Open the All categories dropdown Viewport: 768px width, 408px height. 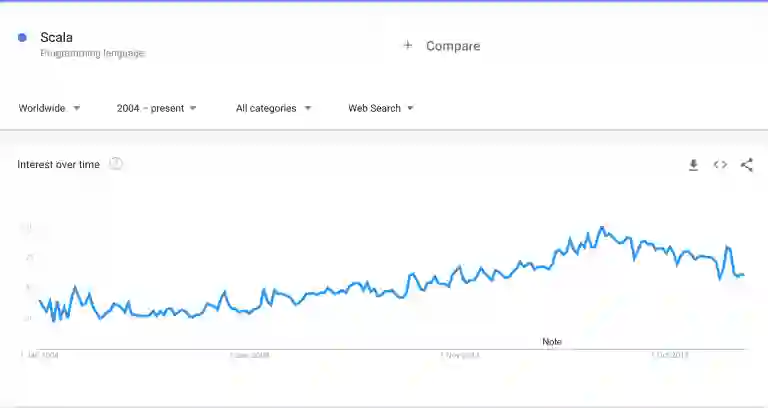(273, 108)
